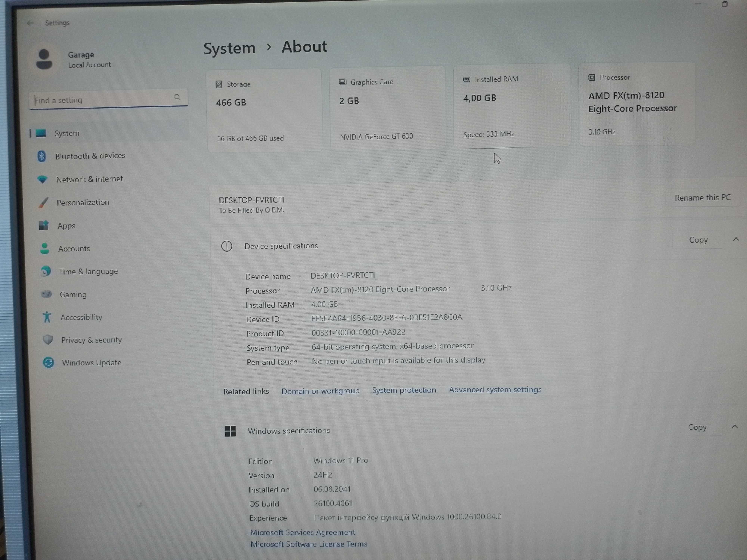Click the Device name value DESKTOP-FVRTCTI
Viewport: 747px width, 560px height.
point(343,276)
